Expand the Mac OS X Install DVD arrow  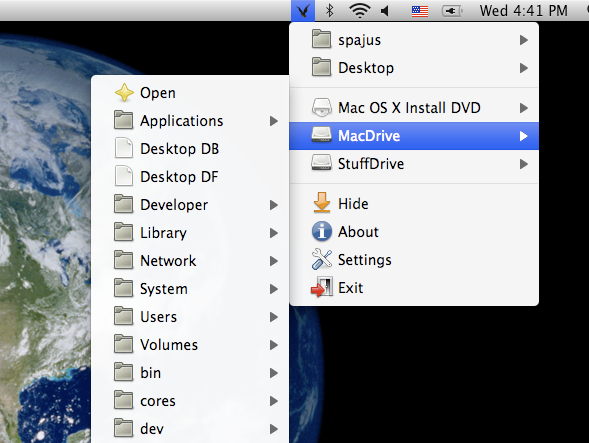coord(524,108)
